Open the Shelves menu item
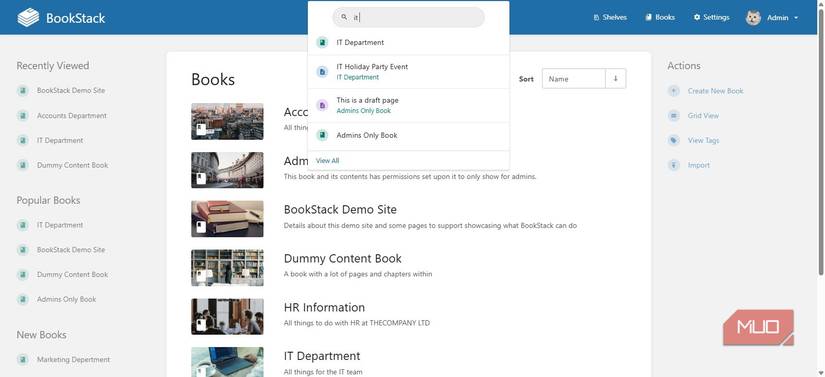The height and width of the screenshot is (377, 825). (610, 17)
